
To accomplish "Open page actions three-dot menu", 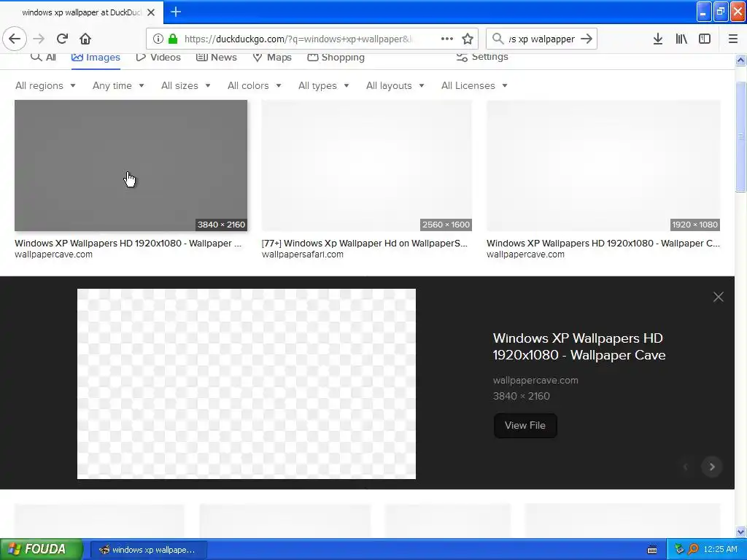I will pos(447,39).
